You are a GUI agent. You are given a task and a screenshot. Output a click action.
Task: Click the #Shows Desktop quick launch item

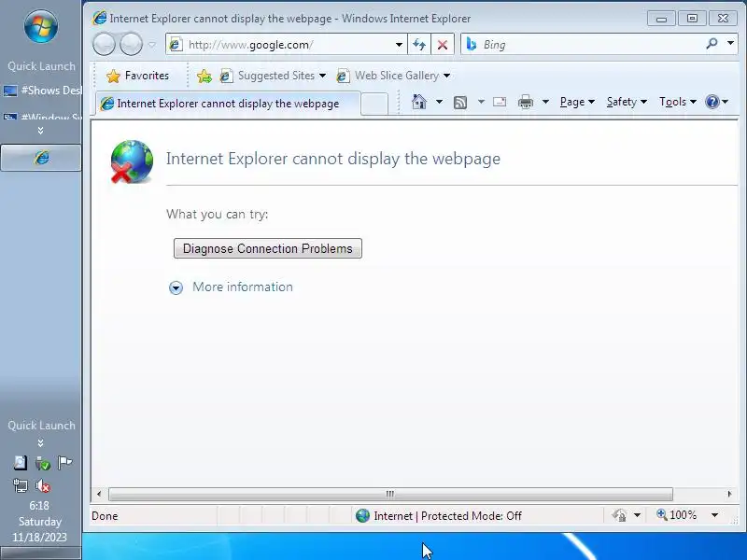click(42, 90)
